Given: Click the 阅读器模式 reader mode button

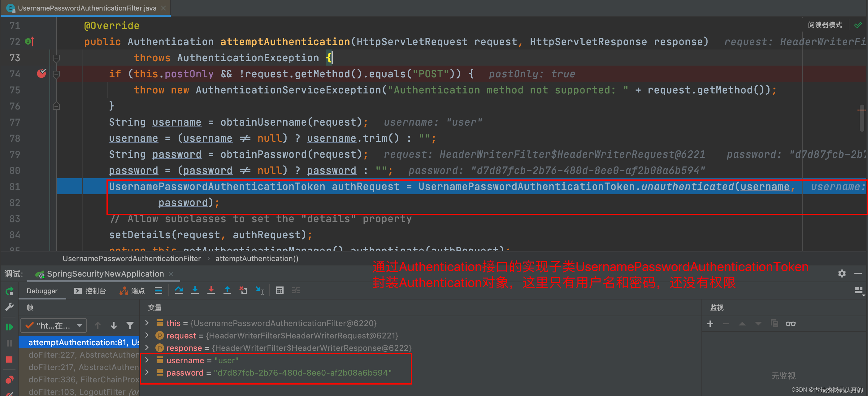Looking at the screenshot, I should [x=825, y=25].
